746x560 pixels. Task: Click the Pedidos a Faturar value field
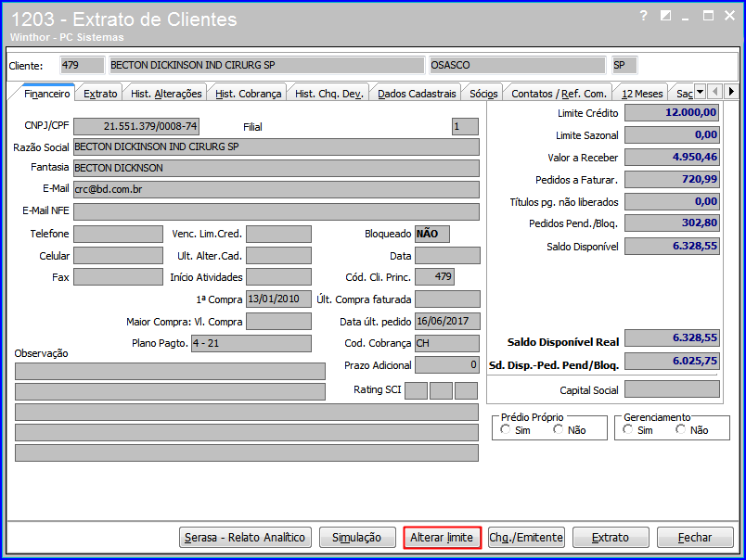click(672, 180)
